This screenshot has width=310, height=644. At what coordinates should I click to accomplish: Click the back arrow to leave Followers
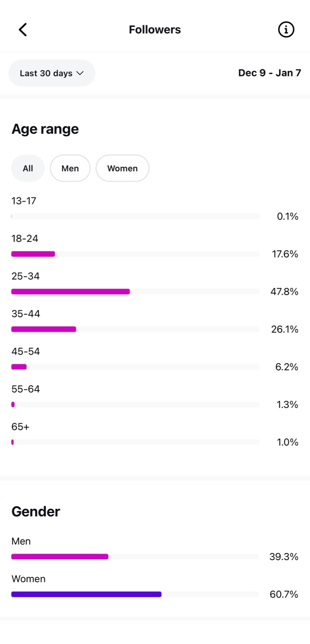coord(23,29)
